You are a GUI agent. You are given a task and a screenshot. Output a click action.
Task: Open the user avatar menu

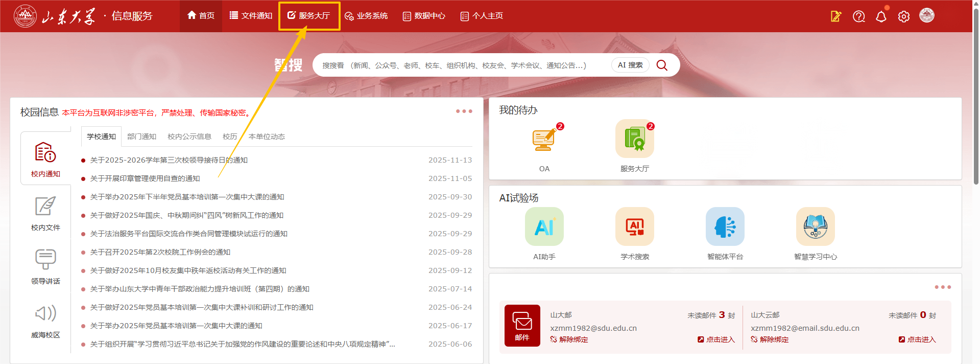click(926, 15)
